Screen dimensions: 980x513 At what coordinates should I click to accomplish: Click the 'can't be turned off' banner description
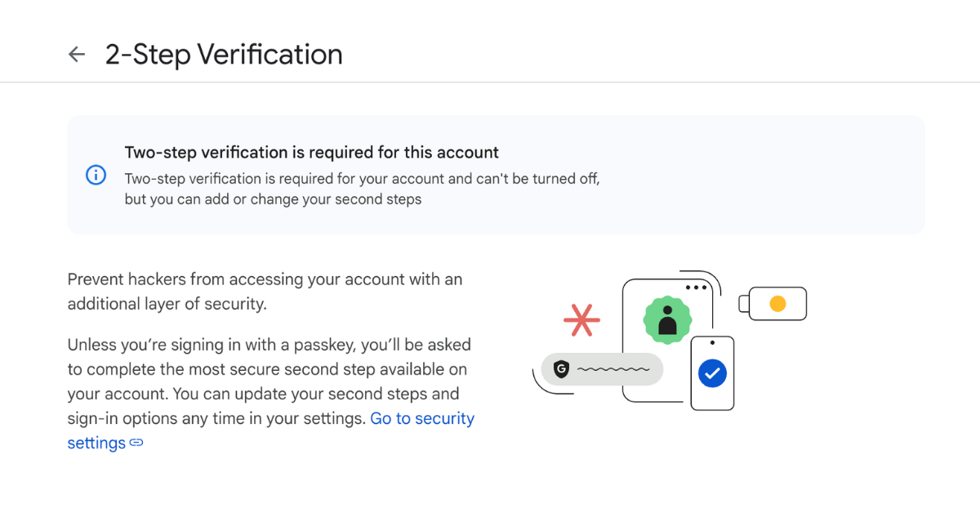(x=362, y=178)
